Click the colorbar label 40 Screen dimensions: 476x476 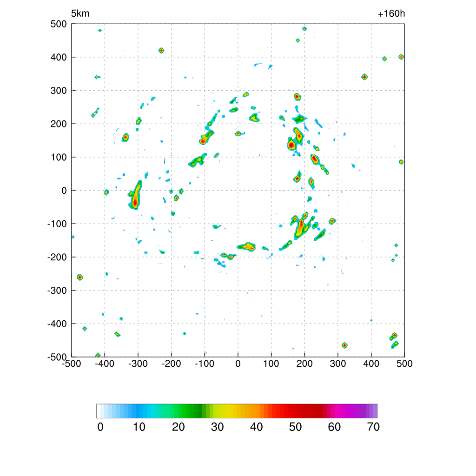[257, 427]
